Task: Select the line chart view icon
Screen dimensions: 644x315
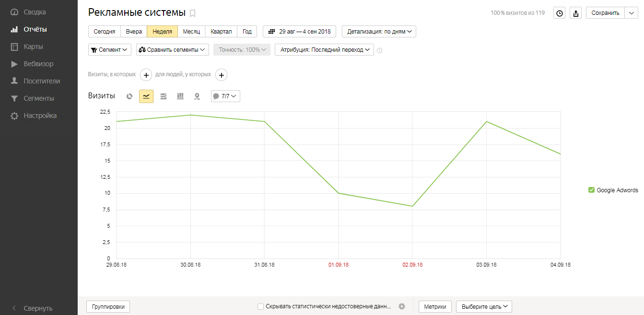Action: pos(146,96)
